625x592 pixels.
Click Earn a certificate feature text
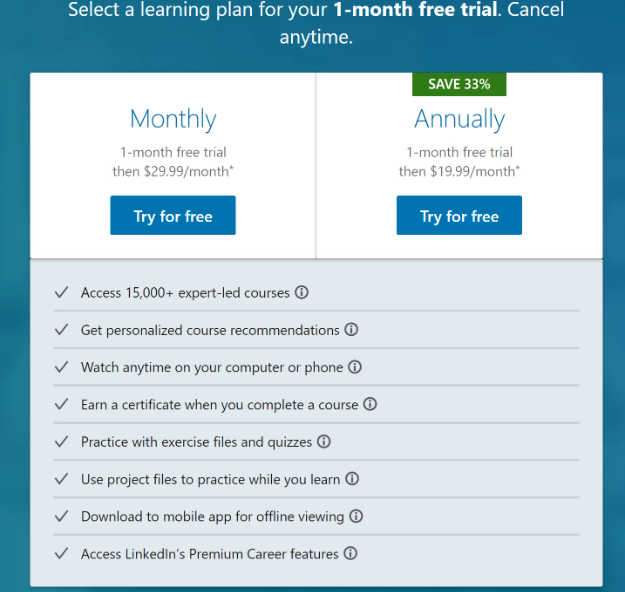(x=220, y=405)
